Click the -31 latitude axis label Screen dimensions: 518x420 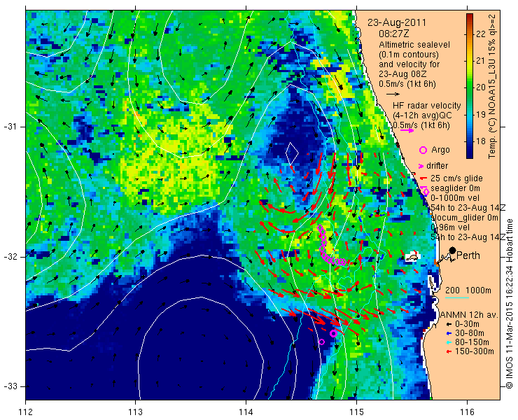tap(9, 127)
